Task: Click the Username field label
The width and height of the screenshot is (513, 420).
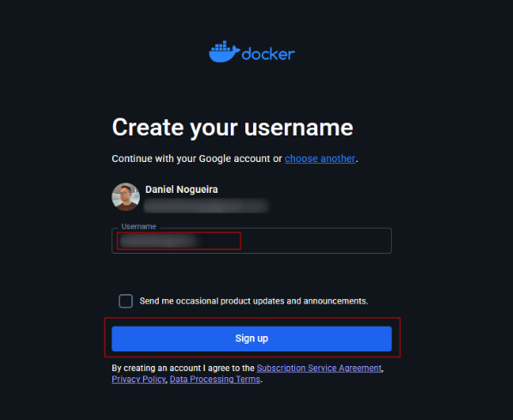Action: pos(139,226)
